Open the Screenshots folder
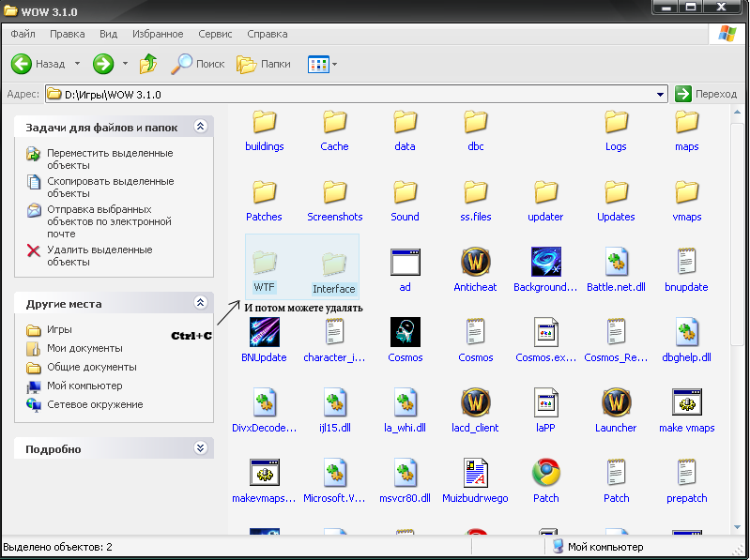This screenshot has width=750, height=560. (x=334, y=191)
